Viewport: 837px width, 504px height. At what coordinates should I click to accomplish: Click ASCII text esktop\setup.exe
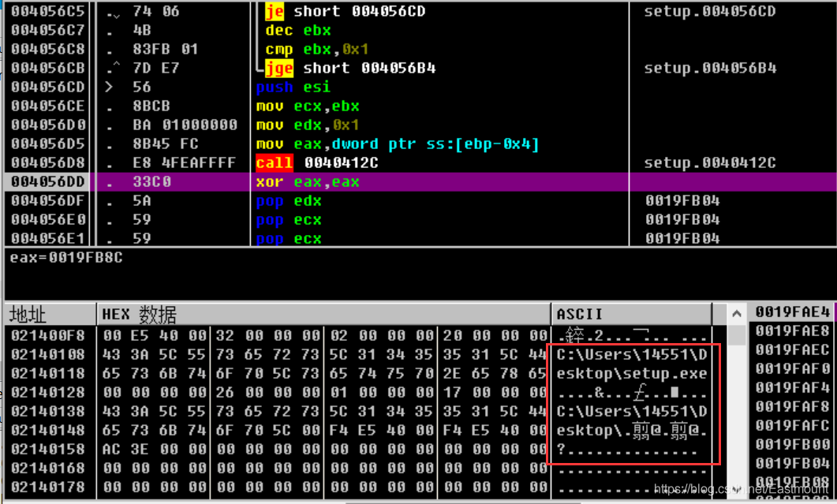tap(632, 373)
